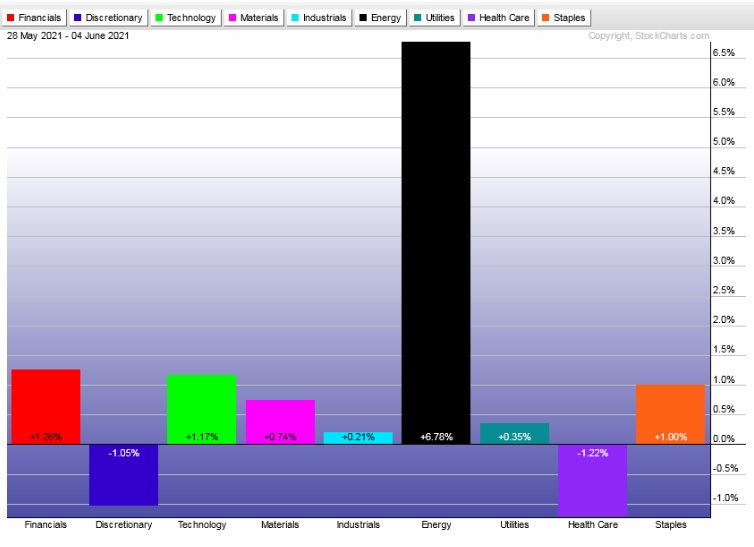Click the orange Staples bar
Viewport: 754px width, 547px height.
pos(670,414)
